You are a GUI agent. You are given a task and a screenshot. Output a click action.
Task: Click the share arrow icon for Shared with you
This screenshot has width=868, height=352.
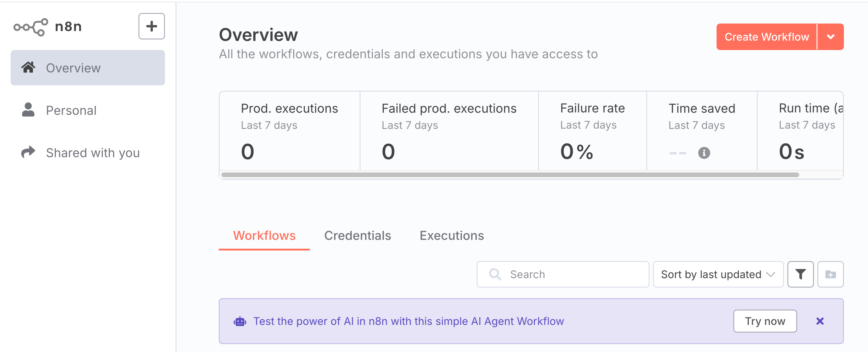[28, 152]
